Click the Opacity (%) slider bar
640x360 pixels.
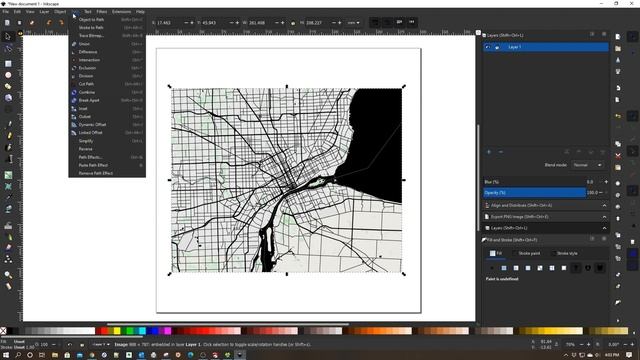pos(535,193)
